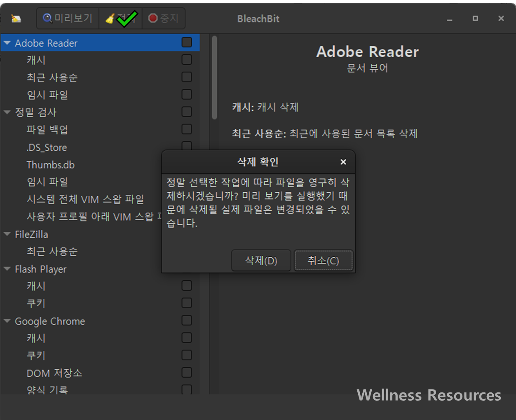Tick 임시 파일 checkbox under Adobe Reader
The height and width of the screenshot is (420, 516).
(x=187, y=94)
